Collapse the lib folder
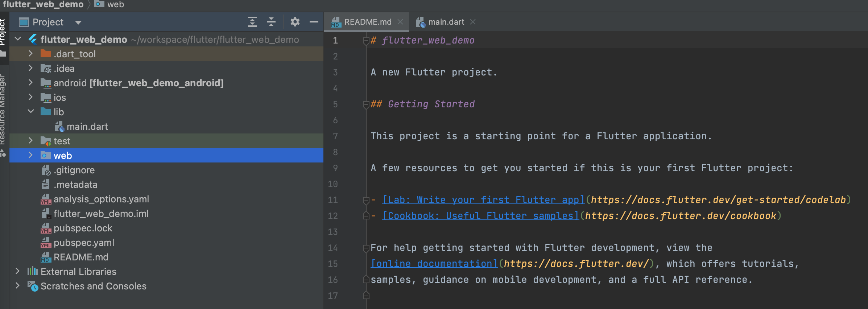The image size is (868, 309). 31,111
